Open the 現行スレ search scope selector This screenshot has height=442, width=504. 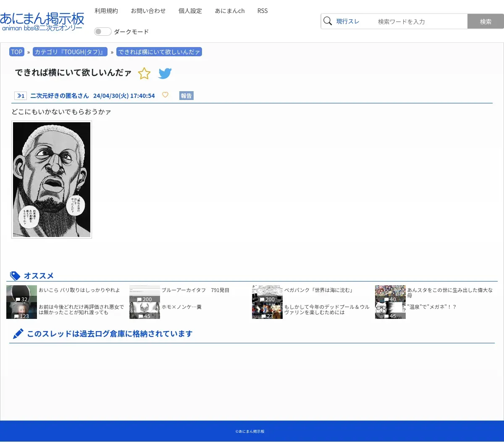[348, 21]
